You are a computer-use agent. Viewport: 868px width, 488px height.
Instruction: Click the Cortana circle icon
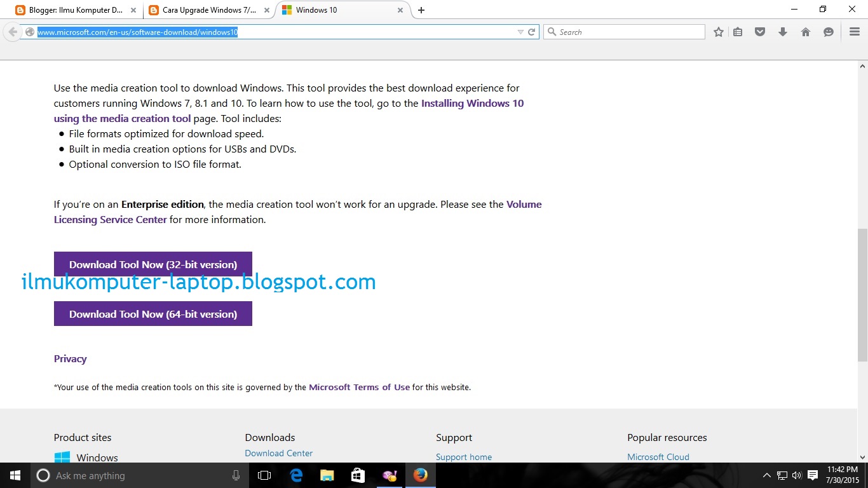(x=43, y=475)
